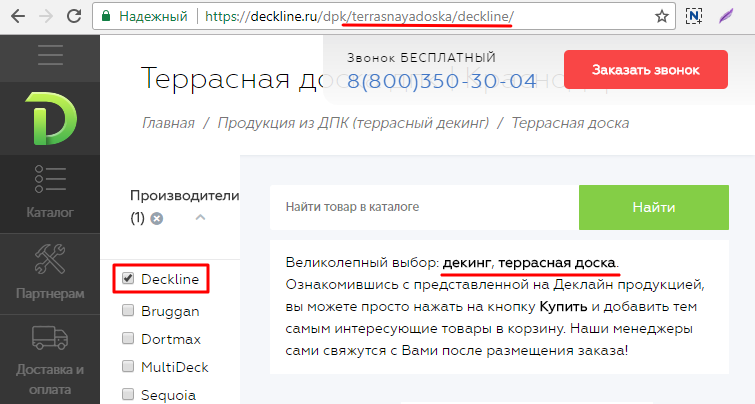
Task: Open Продукция из ДПК breadcrumb link
Action: tap(353, 123)
